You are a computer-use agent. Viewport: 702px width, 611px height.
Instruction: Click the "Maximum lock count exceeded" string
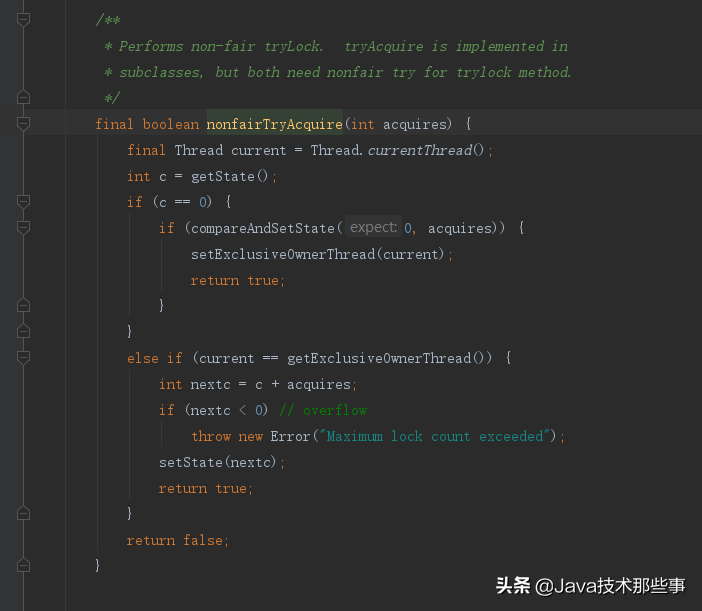click(434, 436)
